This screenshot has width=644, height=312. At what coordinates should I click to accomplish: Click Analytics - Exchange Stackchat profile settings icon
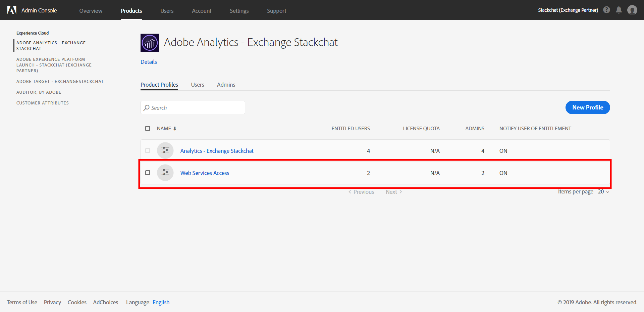pyautogui.click(x=165, y=150)
